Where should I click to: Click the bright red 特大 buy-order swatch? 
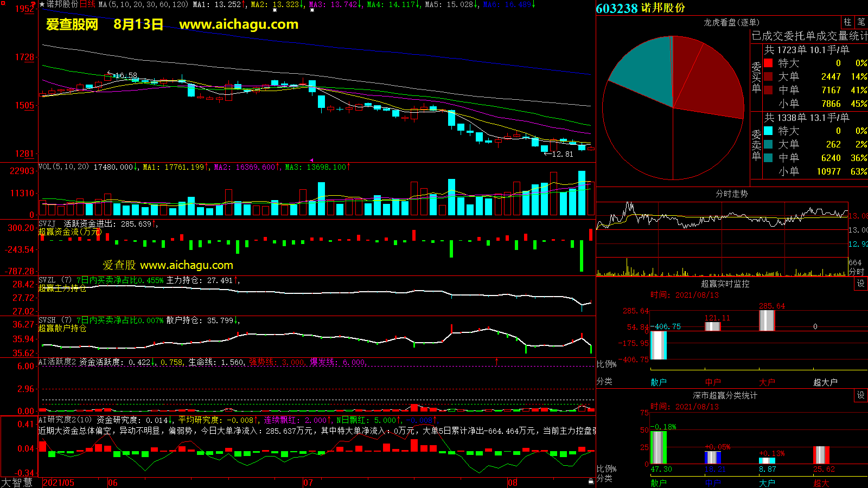tap(768, 63)
